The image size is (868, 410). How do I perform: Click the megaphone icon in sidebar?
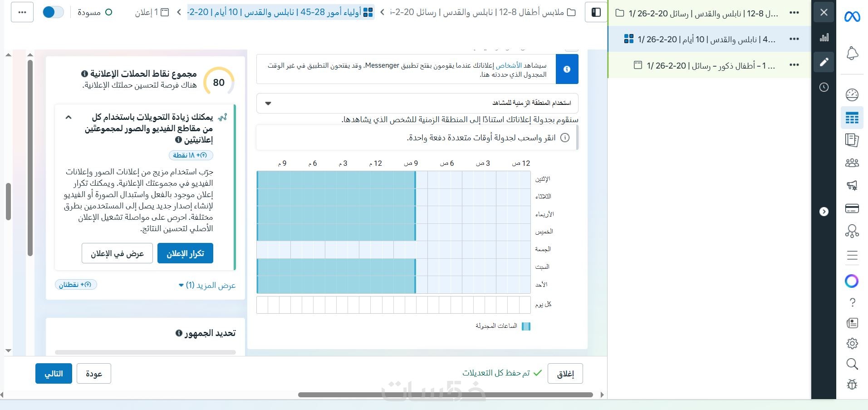(x=852, y=185)
